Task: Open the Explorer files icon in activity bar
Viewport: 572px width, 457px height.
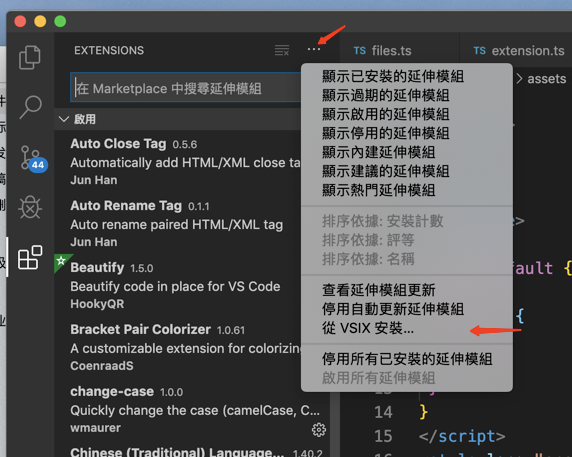Action: point(30,57)
